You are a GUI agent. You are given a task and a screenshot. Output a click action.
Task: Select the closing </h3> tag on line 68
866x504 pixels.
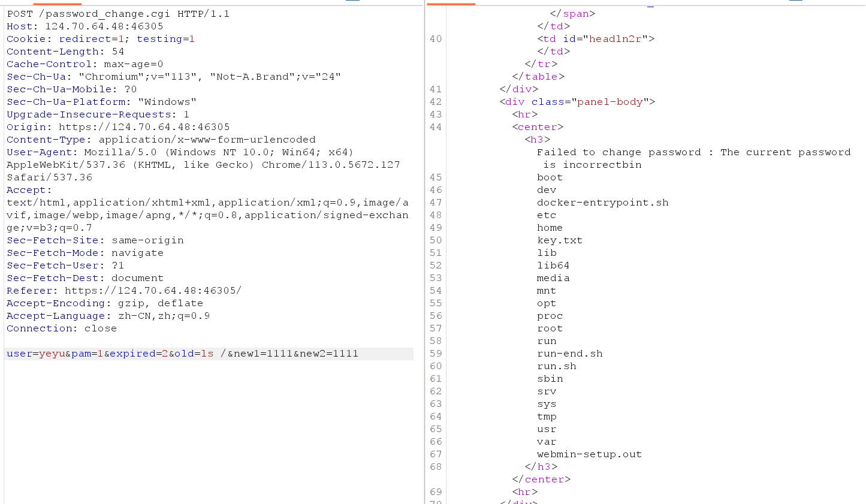pos(541,467)
